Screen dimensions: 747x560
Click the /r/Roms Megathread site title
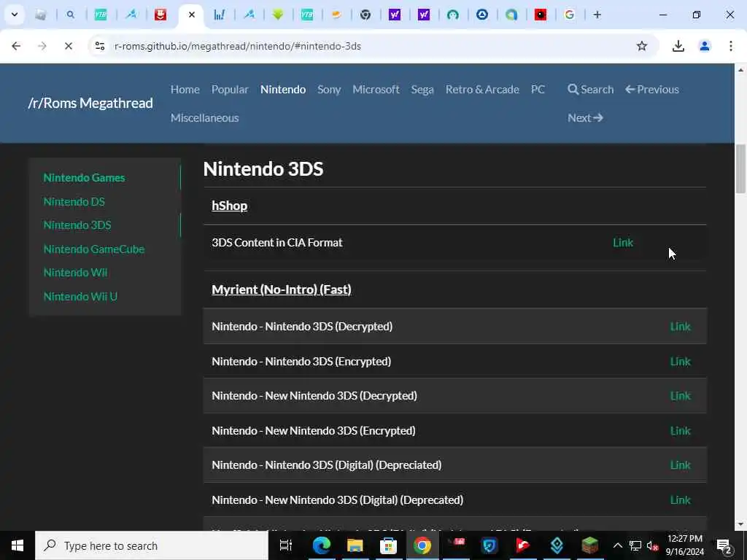point(90,103)
